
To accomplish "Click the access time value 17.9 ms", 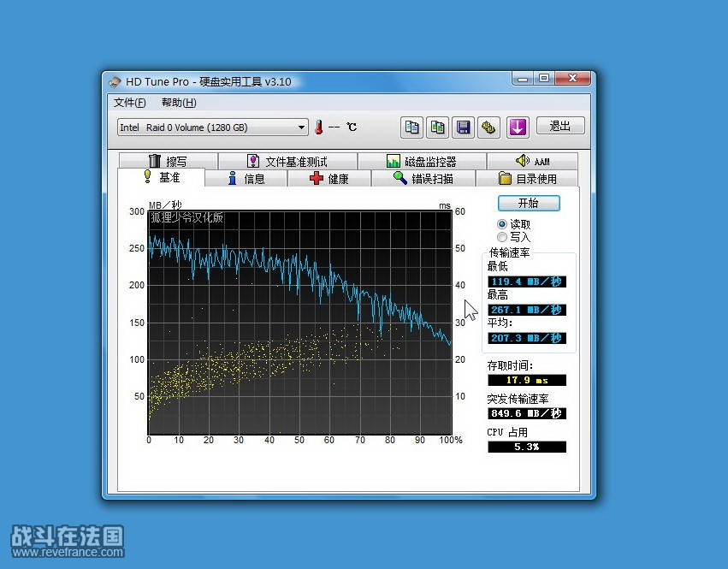I will click(x=527, y=381).
